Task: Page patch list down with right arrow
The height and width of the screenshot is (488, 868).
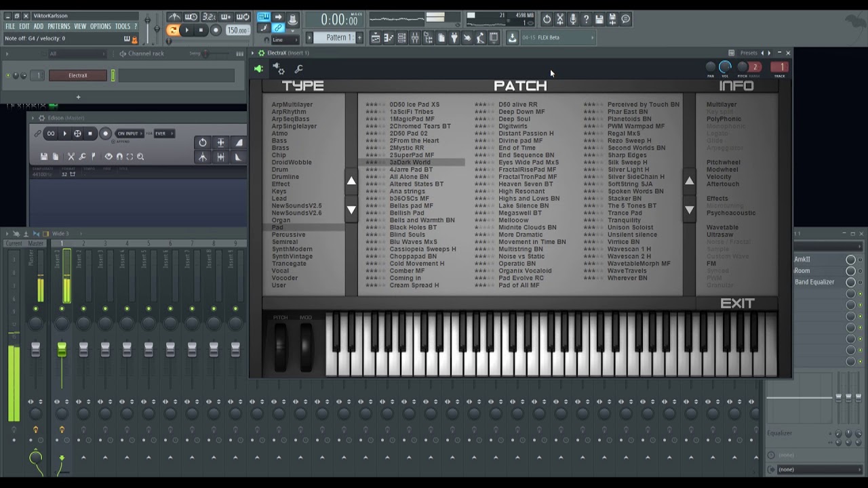Action: 689,210
